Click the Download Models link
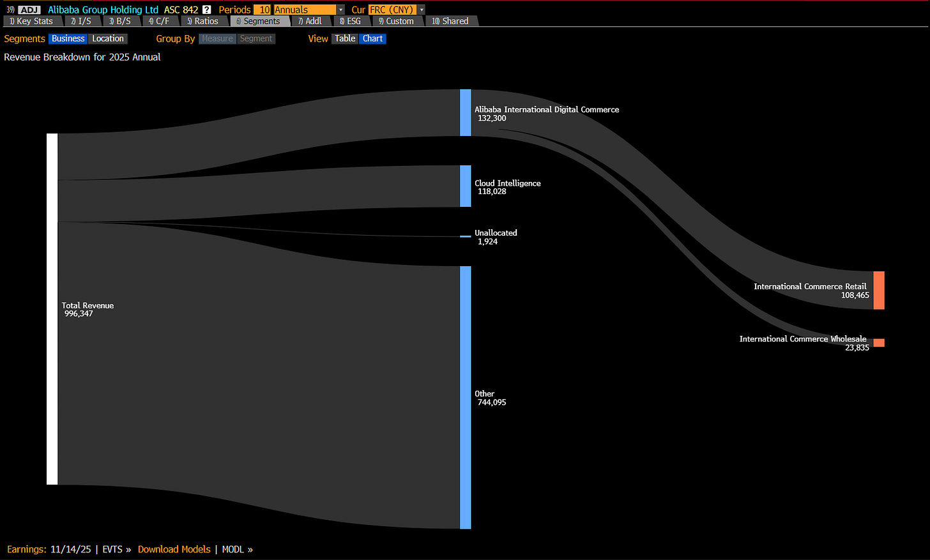The width and height of the screenshot is (930, 560). tap(174, 549)
